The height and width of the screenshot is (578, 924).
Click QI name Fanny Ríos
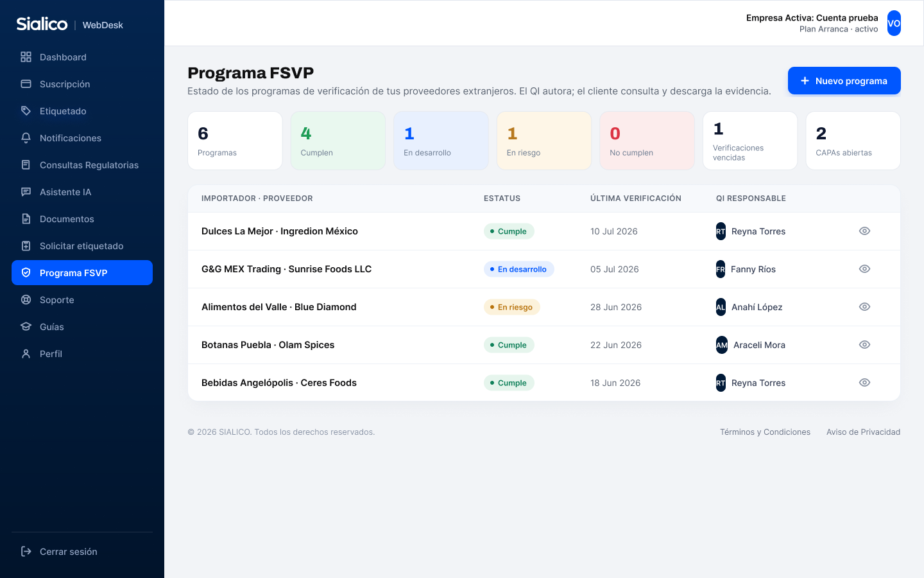click(753, 269)
